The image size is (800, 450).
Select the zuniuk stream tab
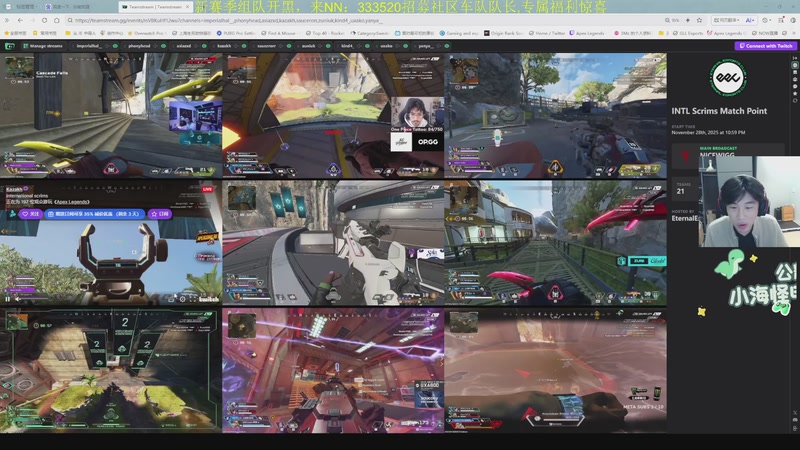pyautogui.click(x=309, y=46)
